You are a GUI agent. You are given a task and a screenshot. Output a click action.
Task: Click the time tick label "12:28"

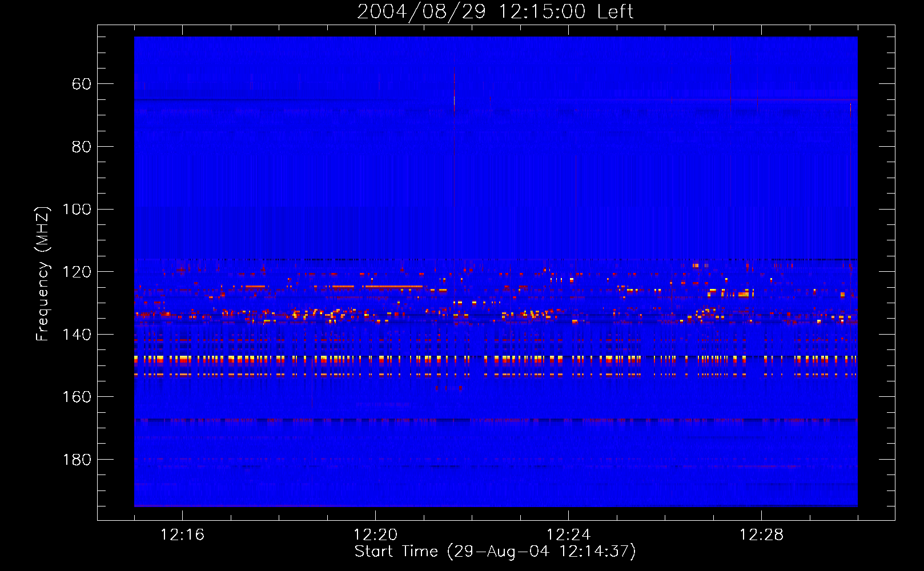pos(761,535)
